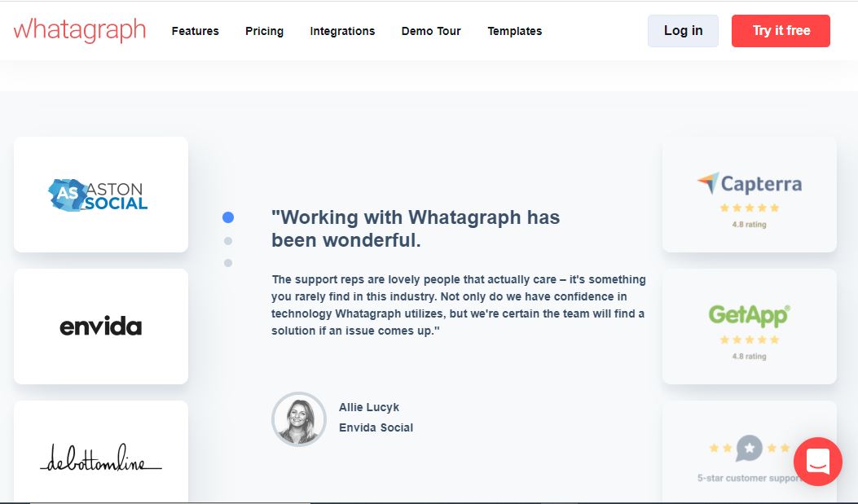Click the Log in button

683,31
